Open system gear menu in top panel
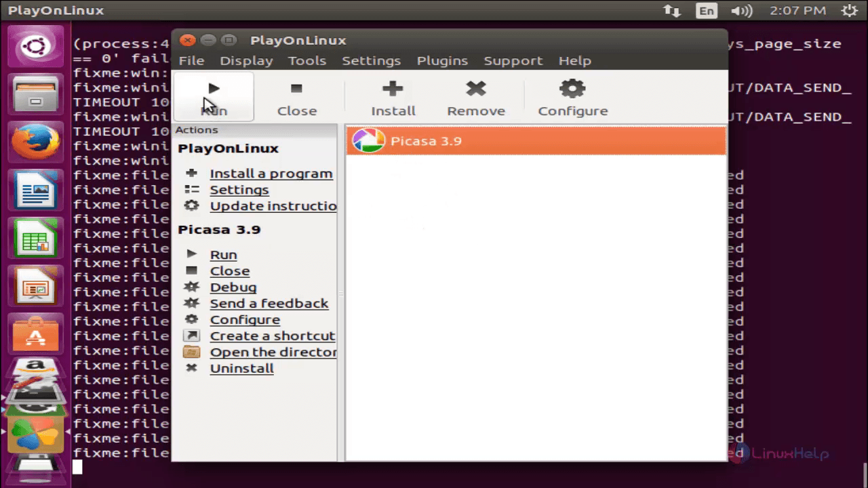This screenshot has width=868, height=488. click(x=849, y=11)
